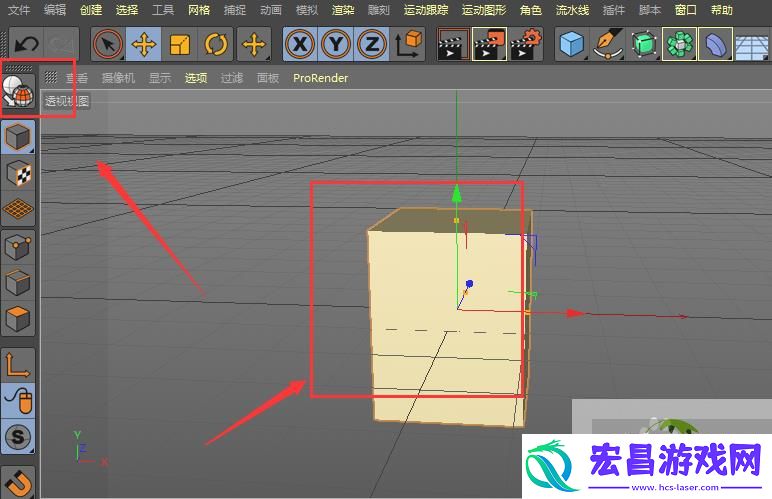Click the Undo arrow icon
Image resolution: width=772 pixels, height=499 pixels.
click(27, 45)
